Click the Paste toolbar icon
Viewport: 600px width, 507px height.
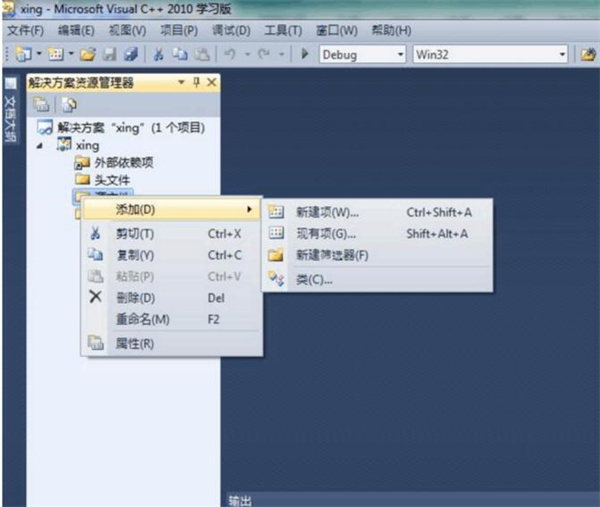tap(202, 54)
